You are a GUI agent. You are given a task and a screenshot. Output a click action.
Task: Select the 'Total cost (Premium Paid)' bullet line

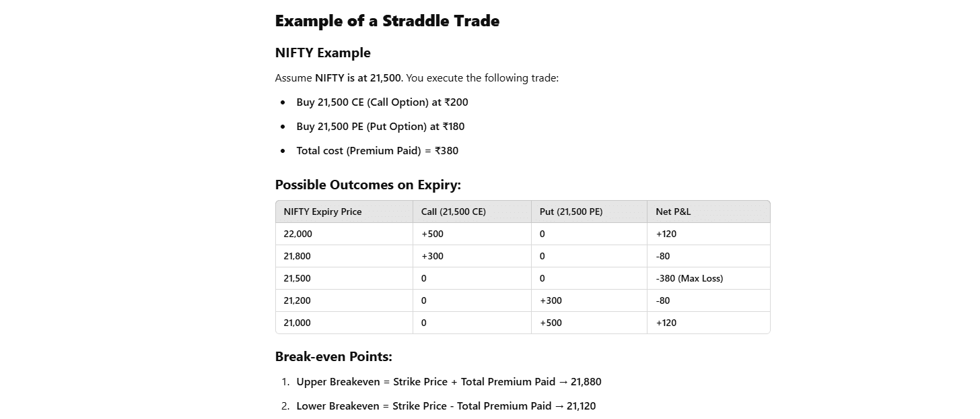click(x=378, y=151)
